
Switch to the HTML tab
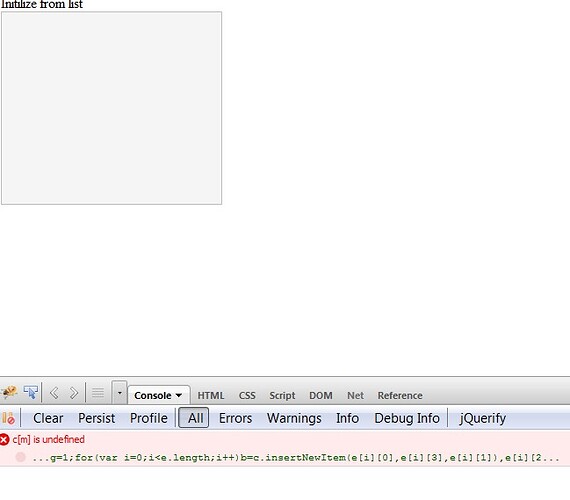coord(211,395)
